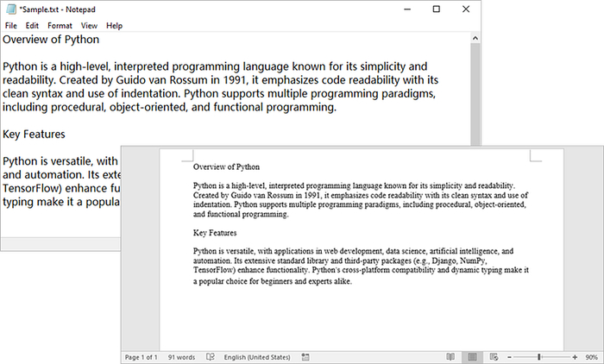
Task: Click the zoom out minus button
Action: coord(509,356)
